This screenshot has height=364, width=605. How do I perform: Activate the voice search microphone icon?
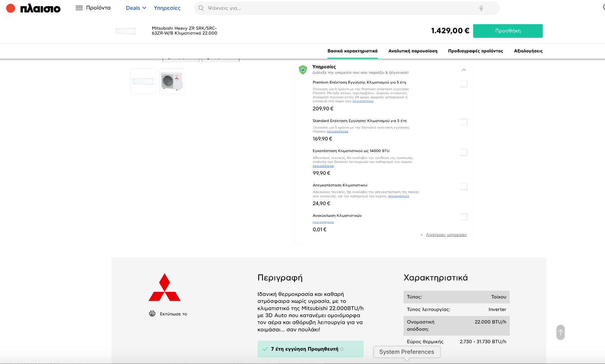coord(481,8)
